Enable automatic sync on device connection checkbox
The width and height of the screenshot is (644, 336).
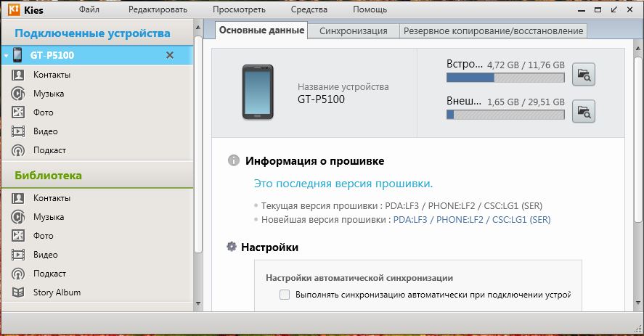tap(285, 295)
